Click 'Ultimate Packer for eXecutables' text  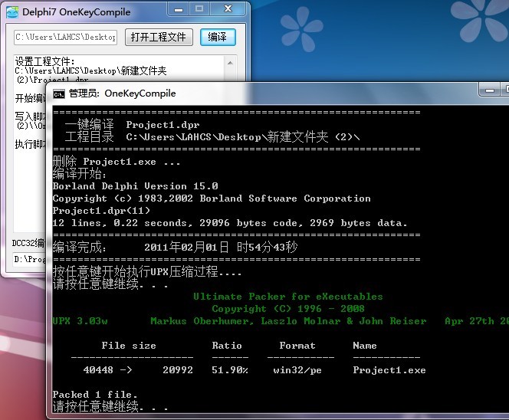point(288,297)
